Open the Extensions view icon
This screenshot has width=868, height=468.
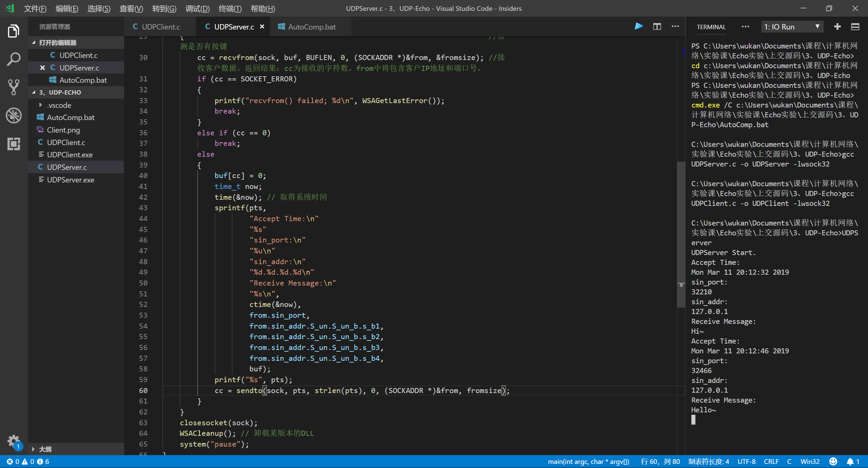14,144
